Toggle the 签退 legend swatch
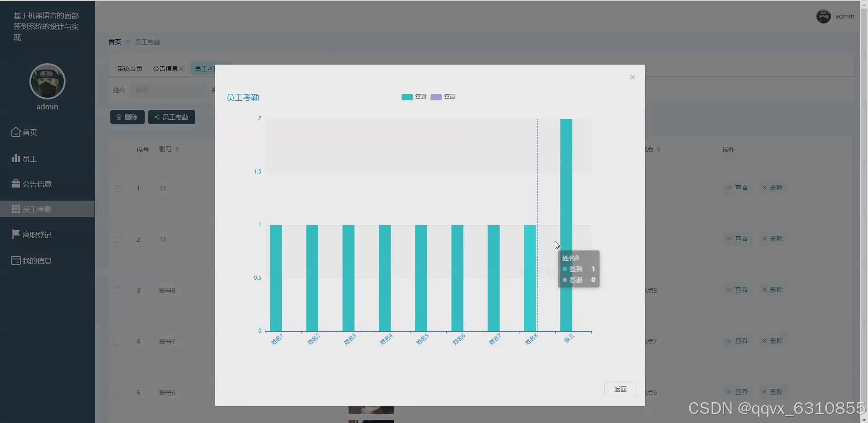The width and height of the screenshot is (868, 423). pos(436,97)
